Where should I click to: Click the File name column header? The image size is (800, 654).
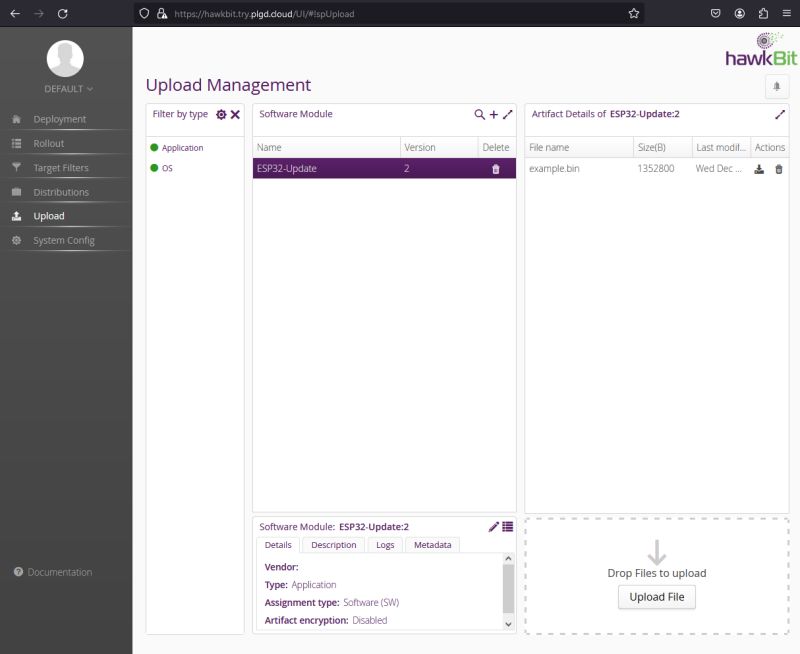(579, 147)
